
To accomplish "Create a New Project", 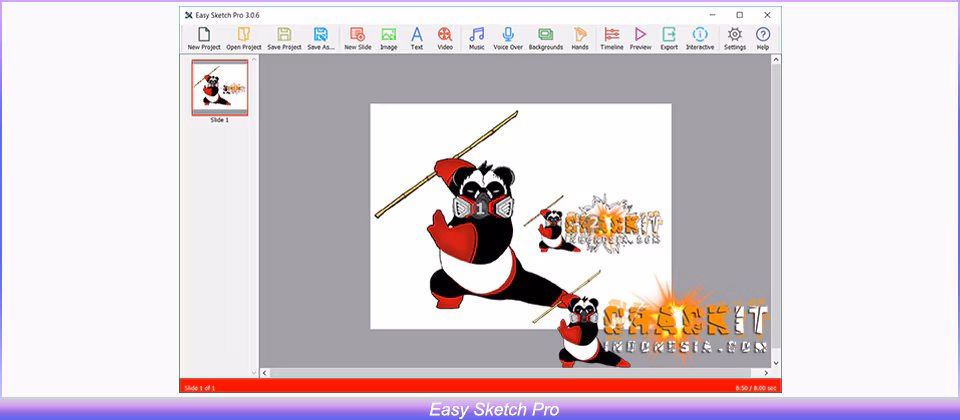I will [x=204, y=39].
